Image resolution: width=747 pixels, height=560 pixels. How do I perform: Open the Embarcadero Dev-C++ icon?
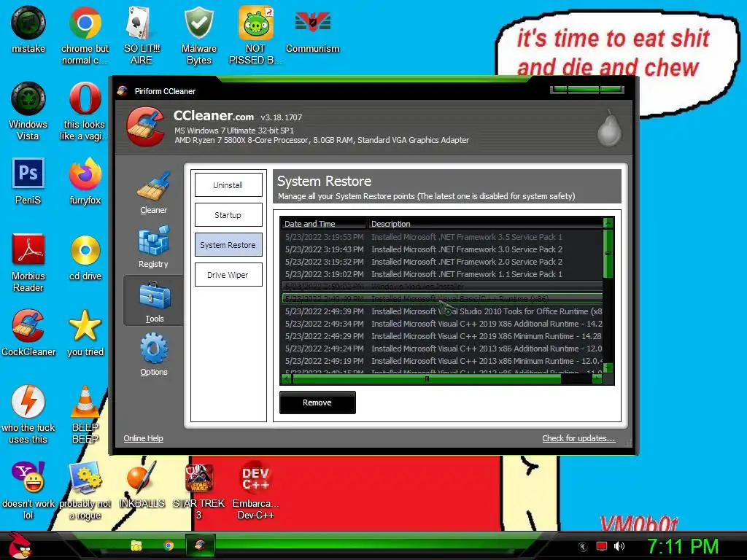click(255, 490)
